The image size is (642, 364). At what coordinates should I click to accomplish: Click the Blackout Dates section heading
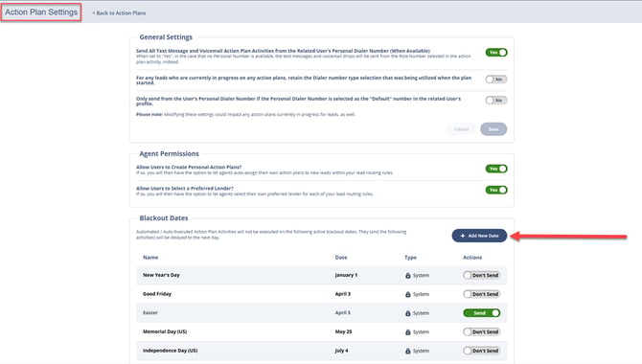(164, 217)
